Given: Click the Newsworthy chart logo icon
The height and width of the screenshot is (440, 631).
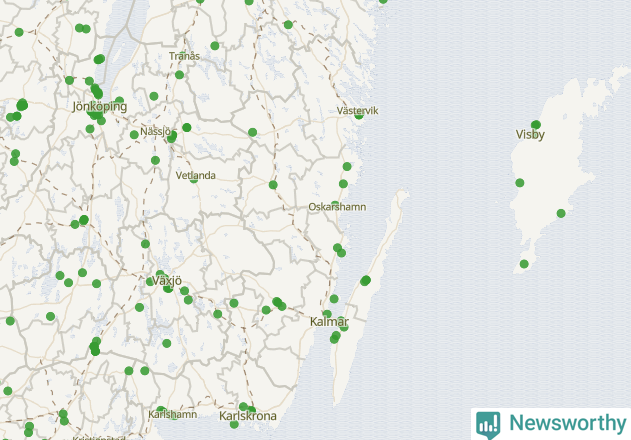Looking at the screenshot, I should pos(488,425).
